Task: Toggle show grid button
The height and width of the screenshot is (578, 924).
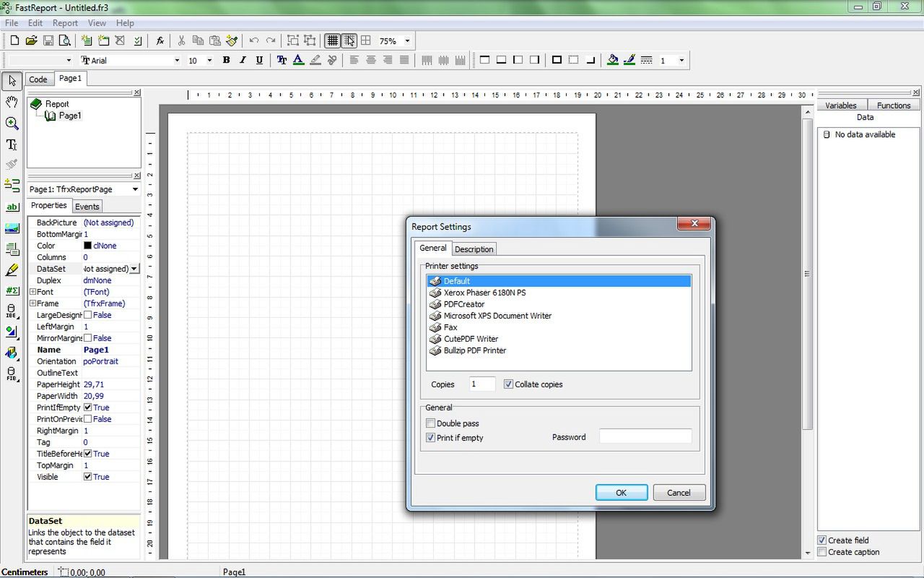Action: tap(332, 40)
